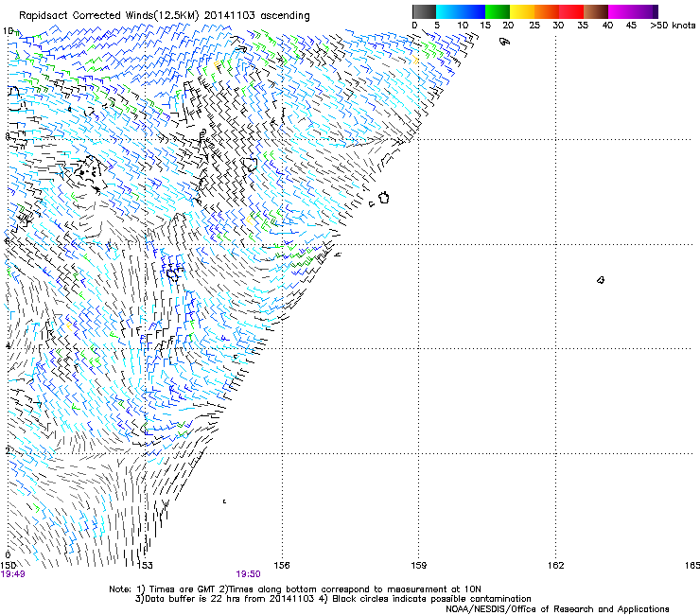
Task: Select the yellow 20-25 knots legend segment
Action: 522,11
